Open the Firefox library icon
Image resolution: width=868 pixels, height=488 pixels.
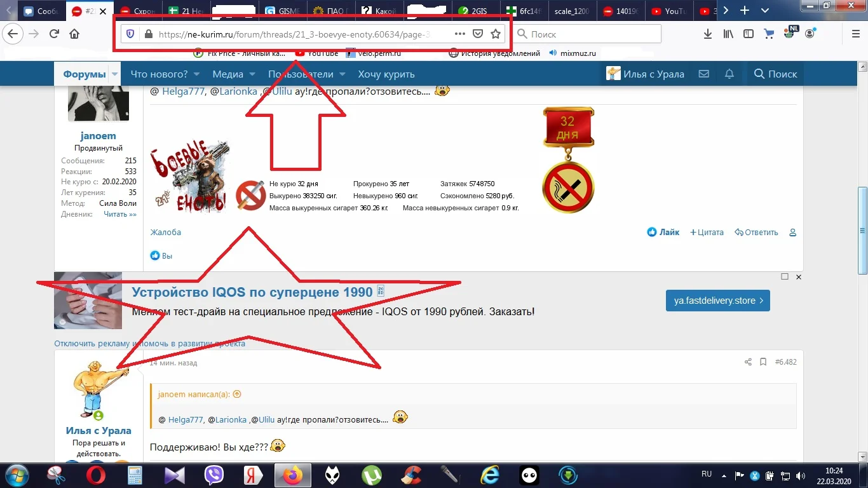click(728, 33)
